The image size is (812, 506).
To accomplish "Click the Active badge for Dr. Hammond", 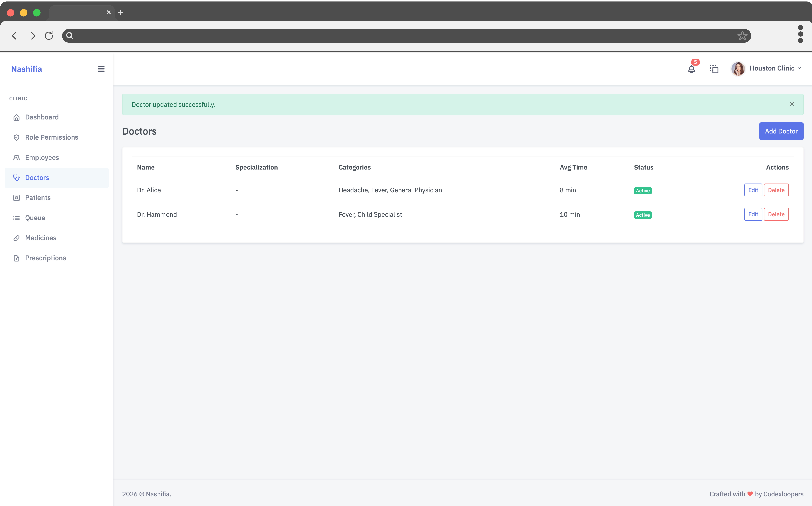I will (x=643, y=215).
